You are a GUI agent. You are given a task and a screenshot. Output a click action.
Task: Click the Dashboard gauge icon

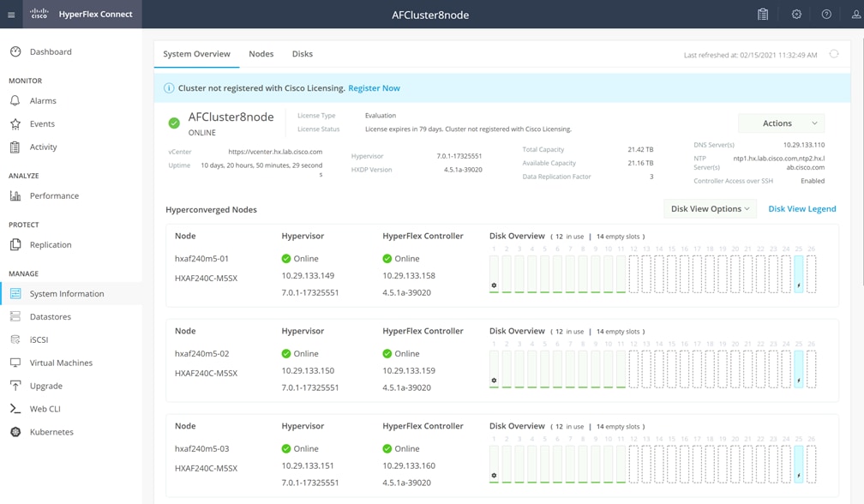pos(15,51)
